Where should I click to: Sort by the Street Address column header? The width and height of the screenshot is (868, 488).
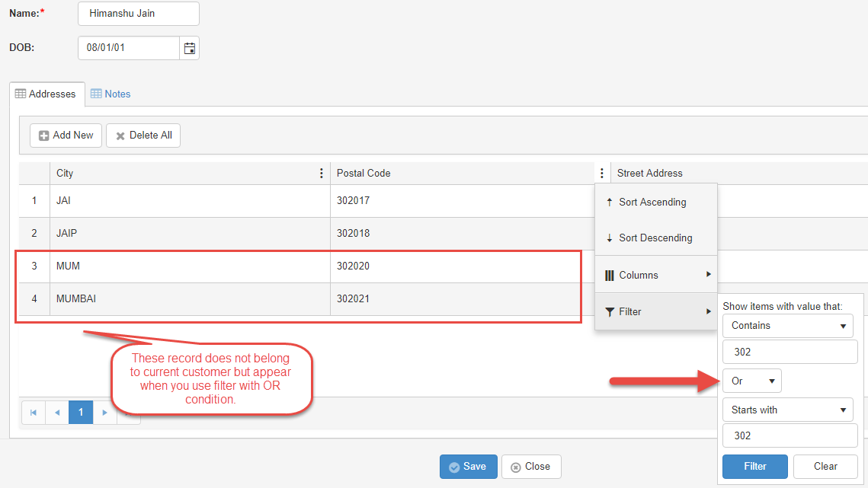(650, 173)
